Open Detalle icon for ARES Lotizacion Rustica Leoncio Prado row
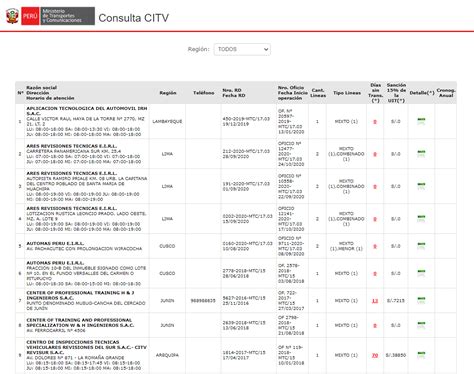The height and width of the screenshot is (374, 474). pyautogui.click(x=421, y=219)
